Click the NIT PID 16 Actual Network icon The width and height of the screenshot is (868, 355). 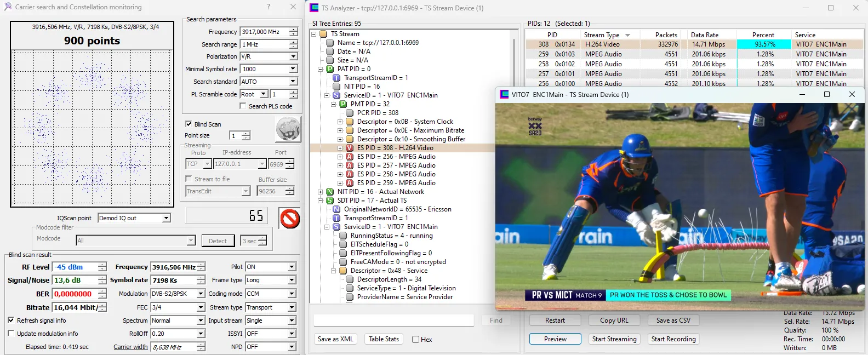click(330, 192)
